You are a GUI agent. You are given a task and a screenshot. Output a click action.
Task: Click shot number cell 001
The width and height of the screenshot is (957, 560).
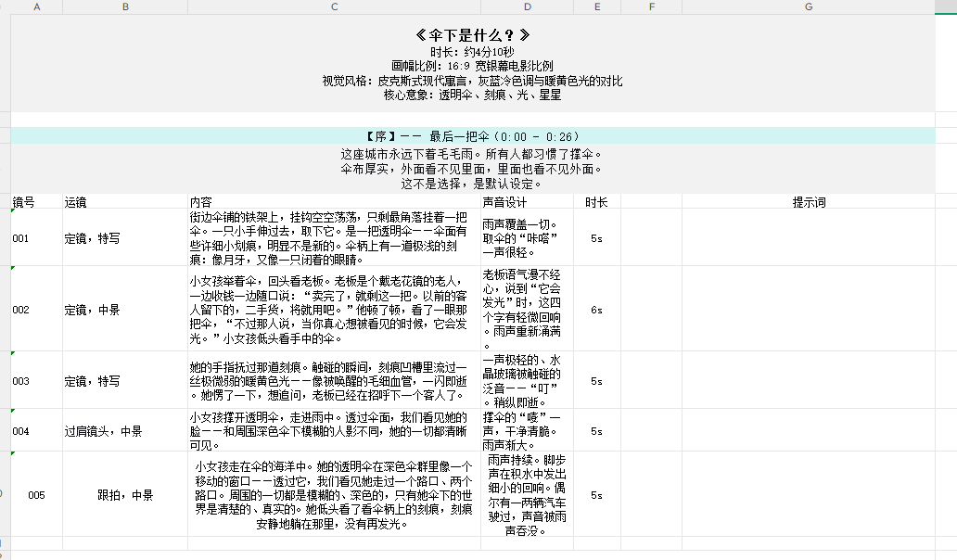pyautogui.click(x=36, y=238)
